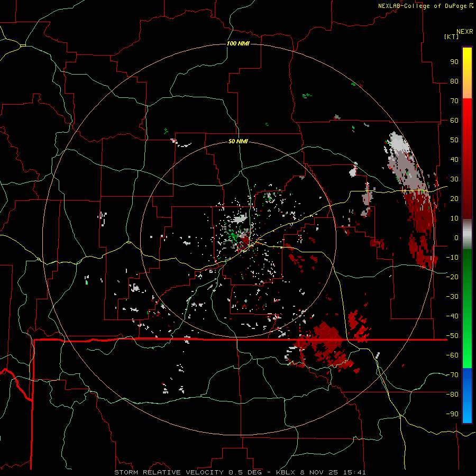Click the 30 value on velocity scale
This screenshot has width=476, height=476.
point(454,179)
